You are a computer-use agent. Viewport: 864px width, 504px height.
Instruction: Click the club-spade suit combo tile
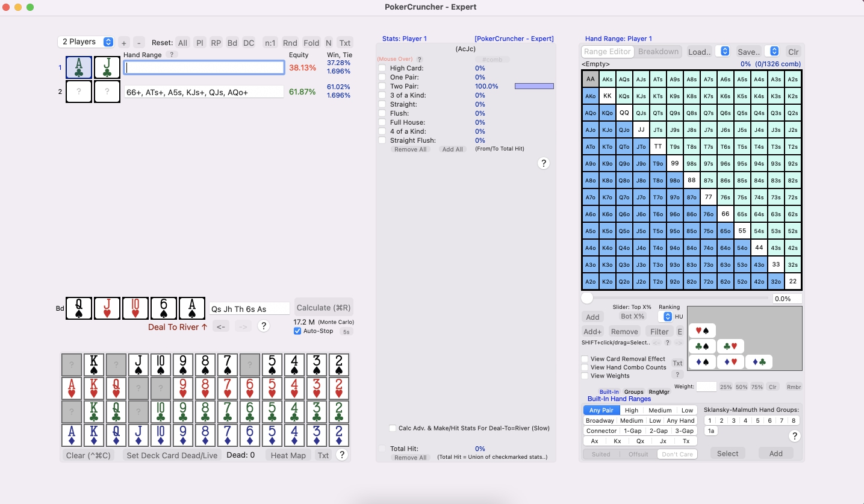click(x=702, y=346)
